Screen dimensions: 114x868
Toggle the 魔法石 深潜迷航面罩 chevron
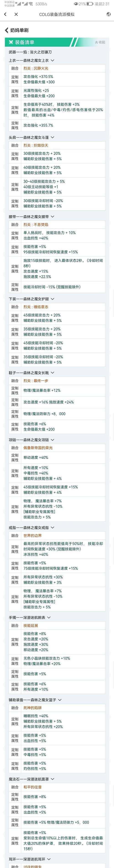52,779
